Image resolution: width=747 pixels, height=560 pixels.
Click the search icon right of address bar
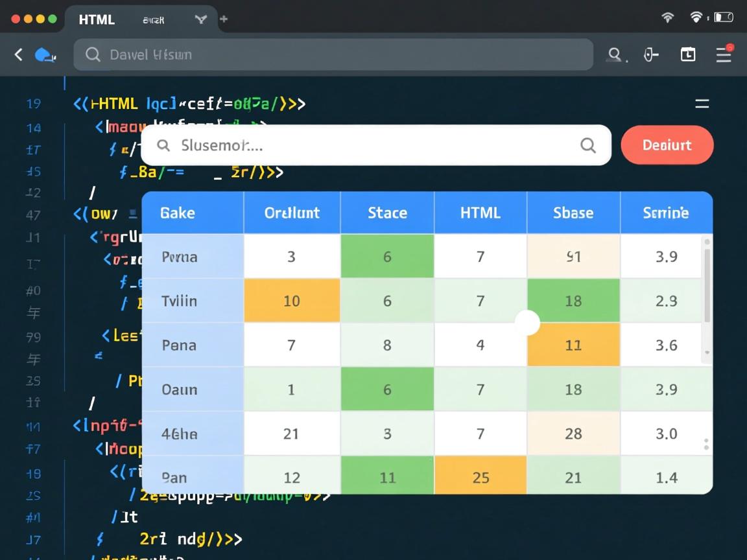point(614,55)
